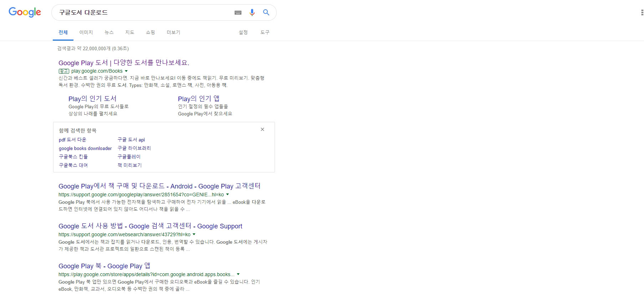The height and width of the screenshot is (300, 644).
Task: Click the Google logo
Action: tap(25, 12)
